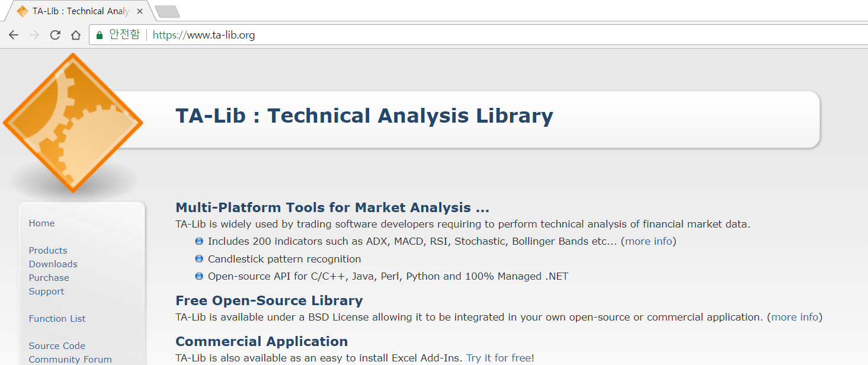This screenshot has width=868, height=365.
Task: Click the page title 'TA-Lib : Technical Analysis Library'
Action: click(x=364, y=116)
